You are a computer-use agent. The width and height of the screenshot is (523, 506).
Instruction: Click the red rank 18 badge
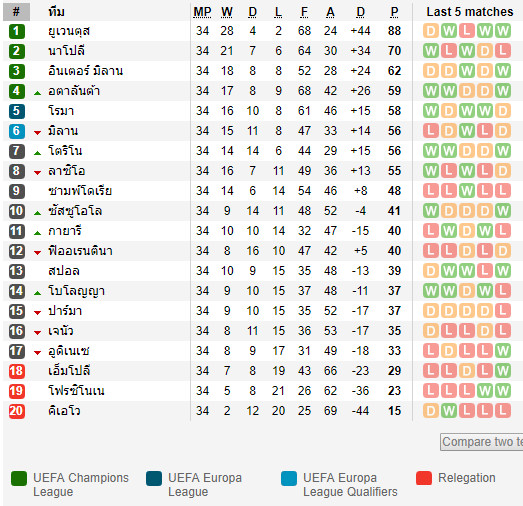(x=16, y=371)
